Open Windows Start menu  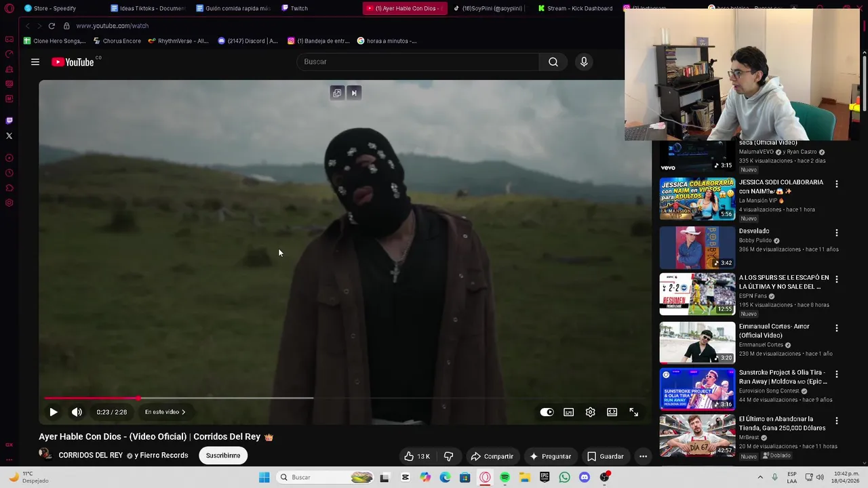point(264,477)
